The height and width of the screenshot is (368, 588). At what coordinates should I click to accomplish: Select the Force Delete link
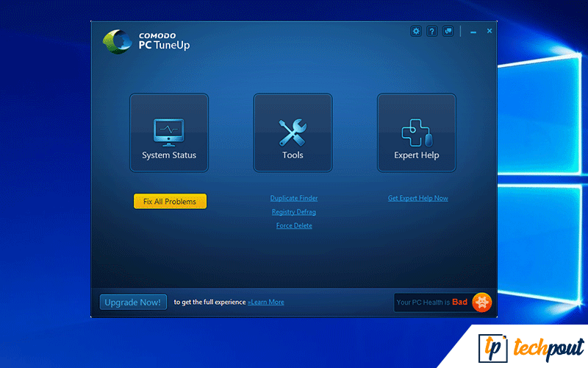pos(294,226)
